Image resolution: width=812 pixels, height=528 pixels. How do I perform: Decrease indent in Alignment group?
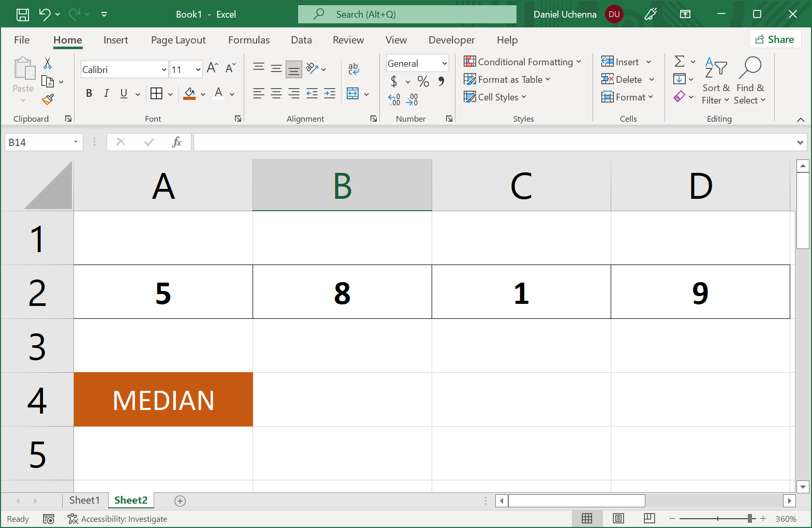click(312, 94)
